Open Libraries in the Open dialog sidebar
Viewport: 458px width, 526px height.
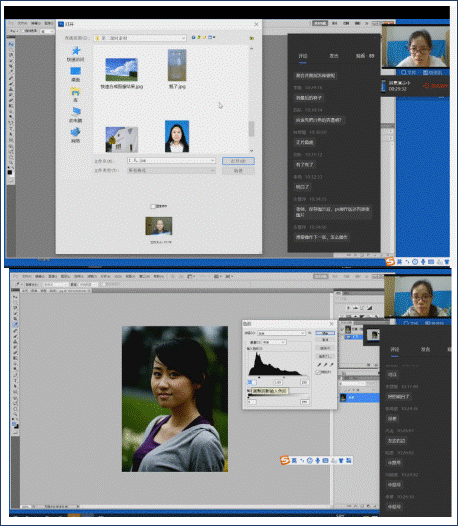[75, 94]
